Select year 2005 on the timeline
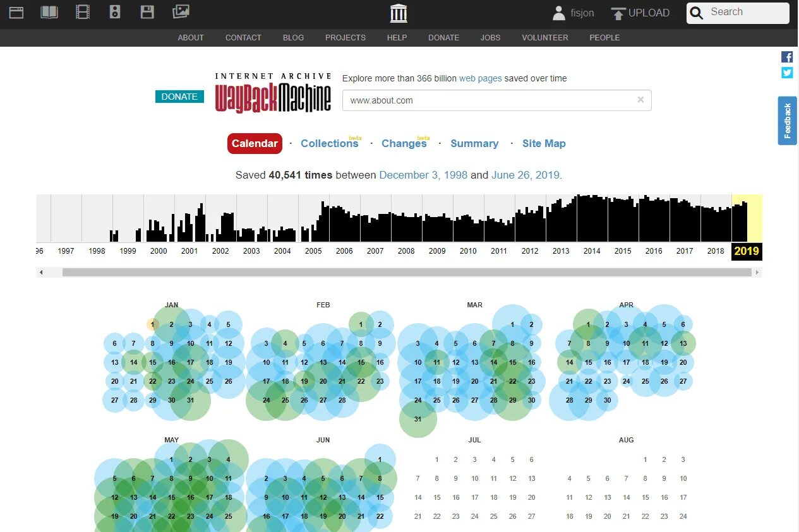799x532 pixels. point(313,251)
